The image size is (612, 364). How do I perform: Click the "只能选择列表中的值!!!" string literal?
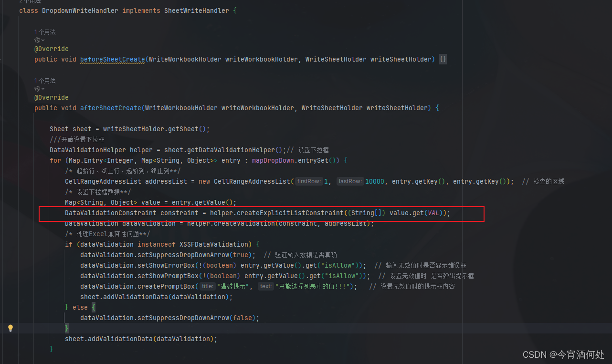[x=313, y=286]
